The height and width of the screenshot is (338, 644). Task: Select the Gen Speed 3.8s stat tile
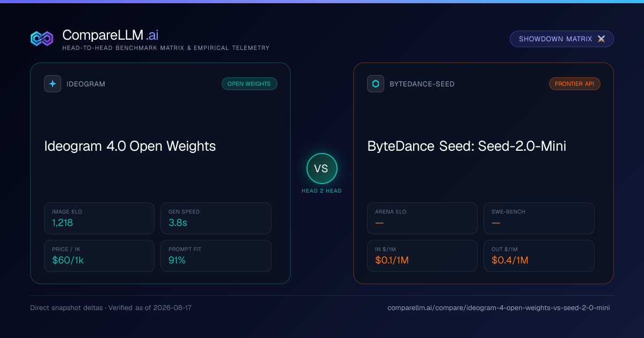pyautogui.click(x=216, y=218)
